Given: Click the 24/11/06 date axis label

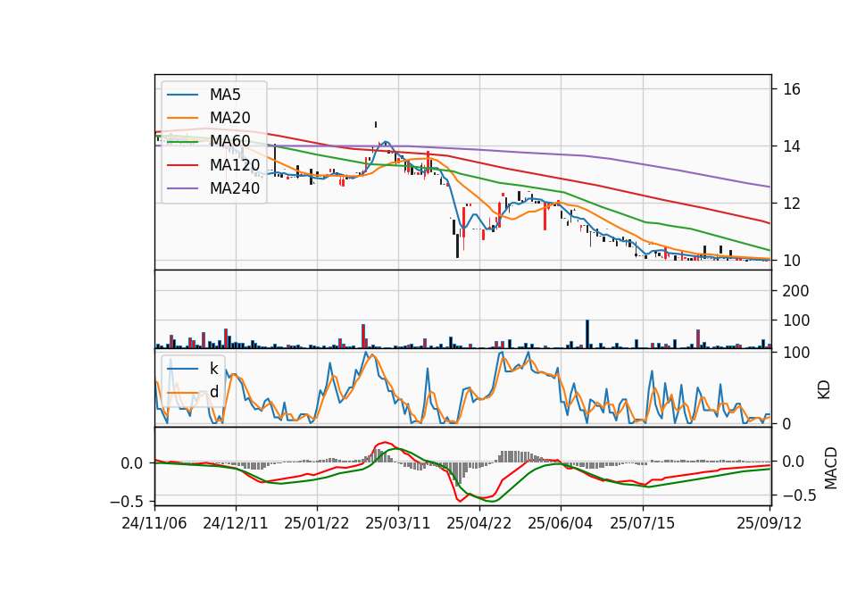Looking at the screenshot, I should pos(154,523).
